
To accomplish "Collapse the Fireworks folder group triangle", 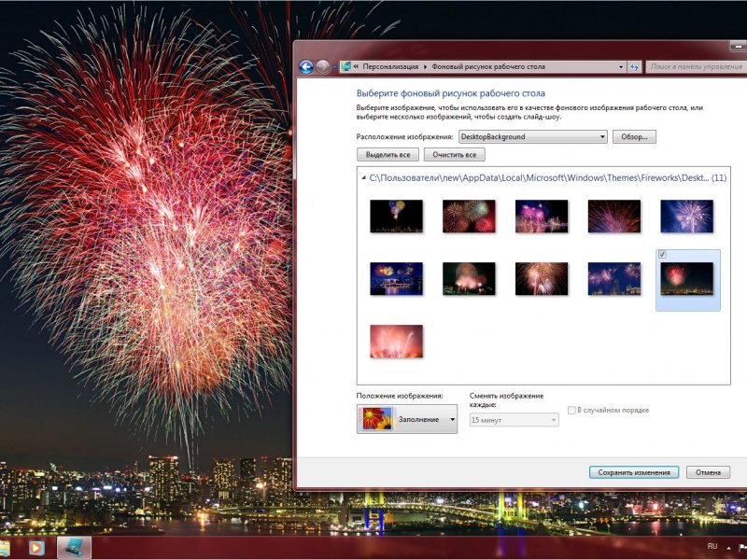I will (363, 178).
